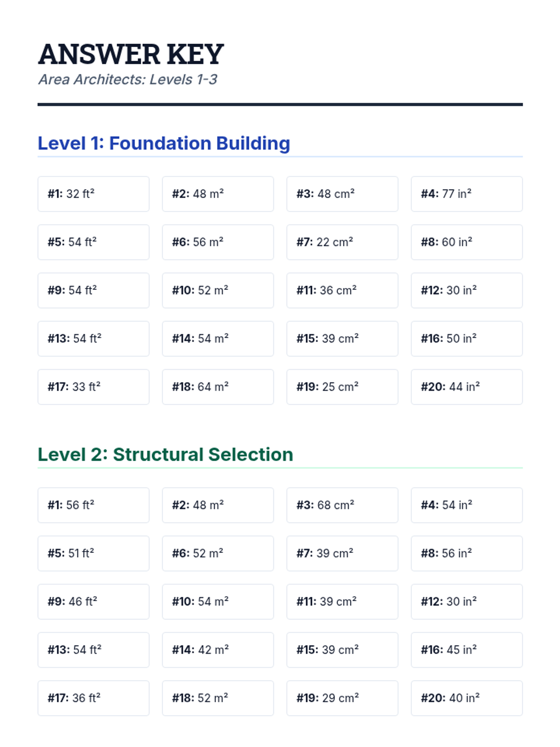Viewport: 560px width, 747px height.
Task: Click Level 1 answer #10: 52 m²
Action: pyautogui.click(x=218, y=290)
